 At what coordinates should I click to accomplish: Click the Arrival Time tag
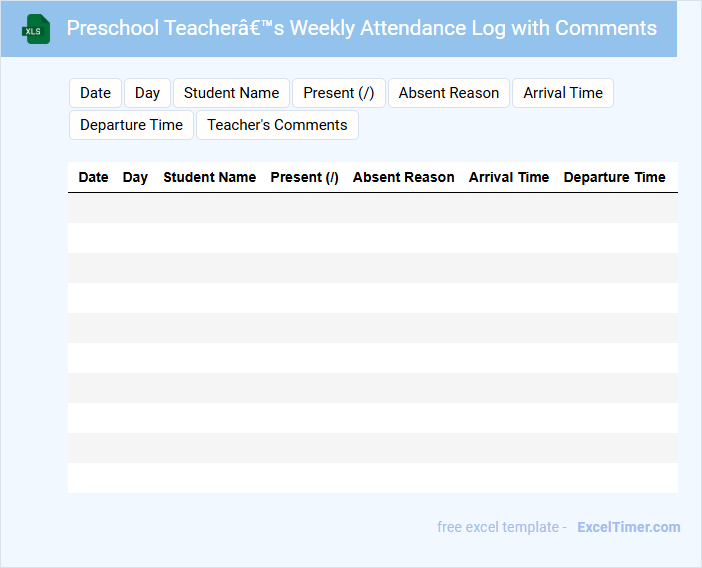[x=563, y=93]
